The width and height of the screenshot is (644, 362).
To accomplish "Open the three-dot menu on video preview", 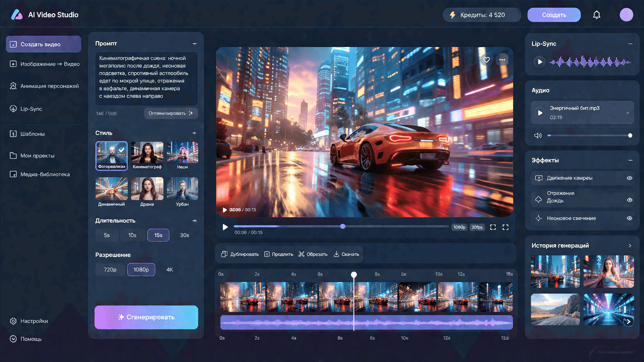I will tap(502, 60).
